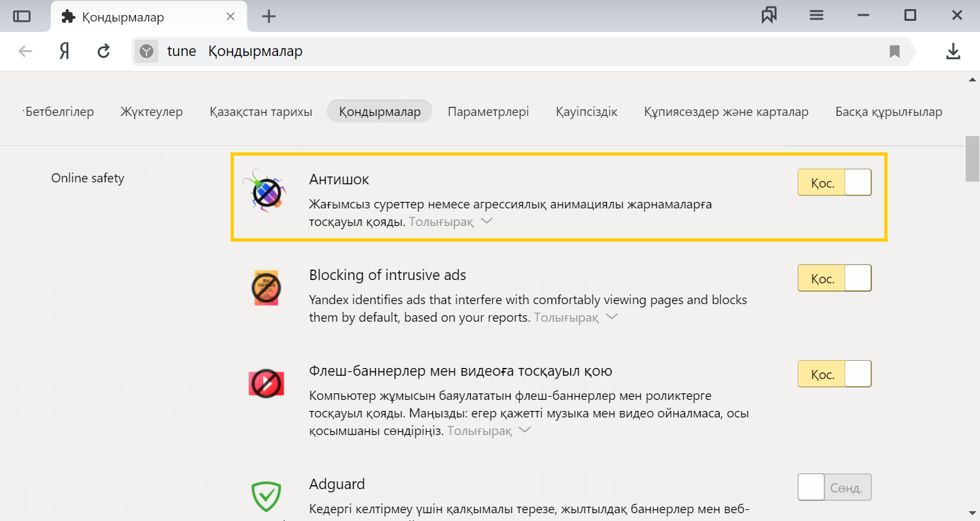Switch to the Жүктеулер tab
The image size is (980, 521).
tap(151, 111)
